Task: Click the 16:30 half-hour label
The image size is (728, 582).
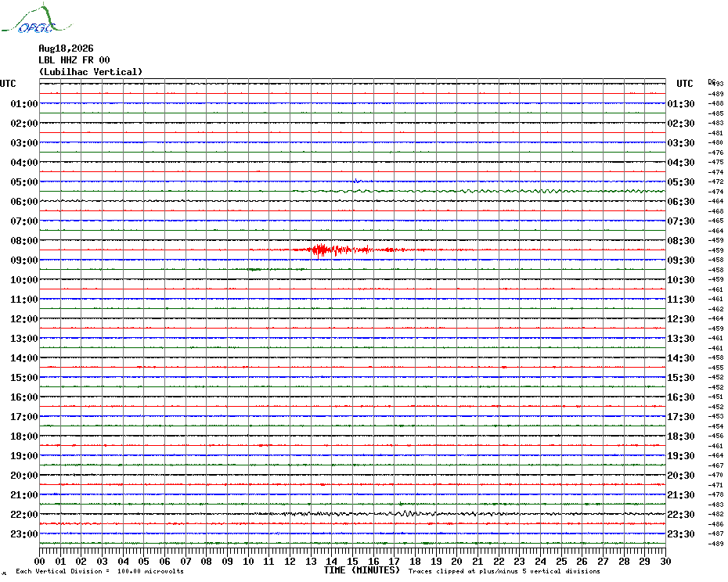Action: [x=681, y=397]
